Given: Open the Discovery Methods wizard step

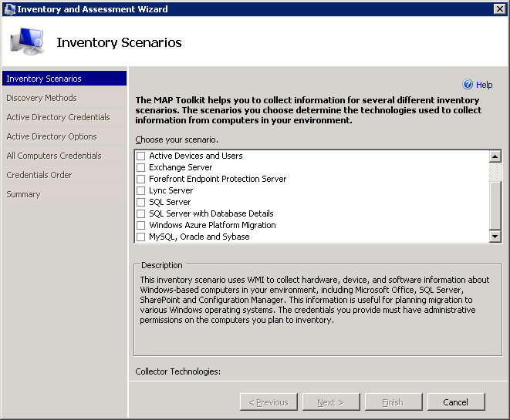Looking at the screenshot, I should coord(42,98).
